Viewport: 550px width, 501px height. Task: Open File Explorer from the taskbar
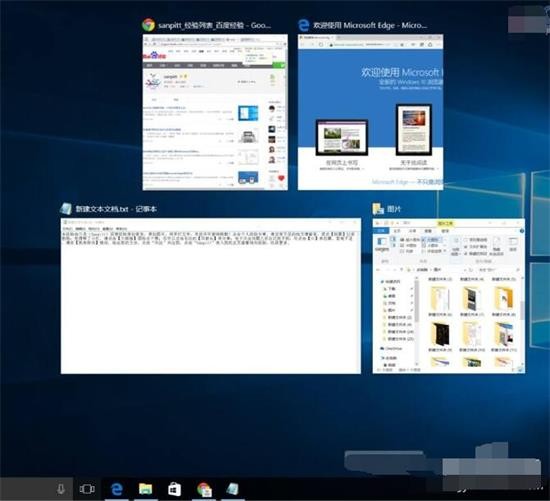pyautogui.click(x=145, y=489)
